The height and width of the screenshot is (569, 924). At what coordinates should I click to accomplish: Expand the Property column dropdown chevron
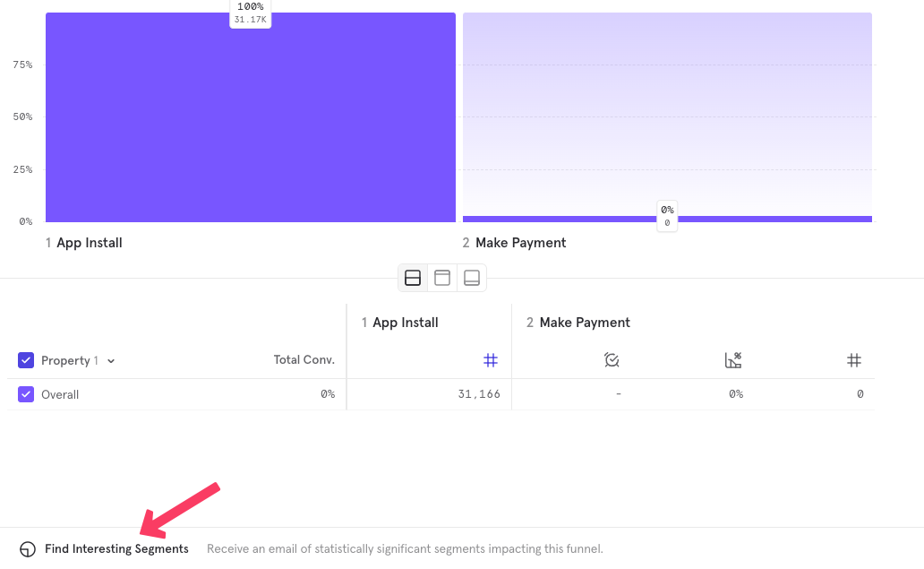tap(111, 361)
